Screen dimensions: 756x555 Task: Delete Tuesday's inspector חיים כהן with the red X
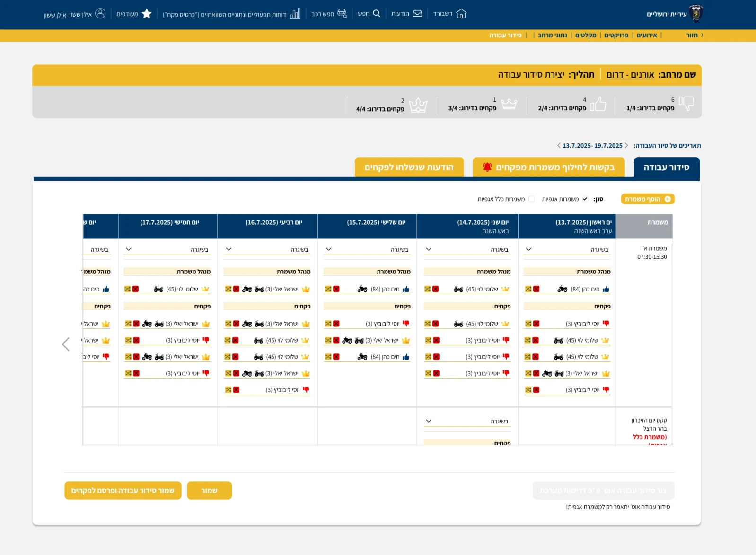(336, 357)
